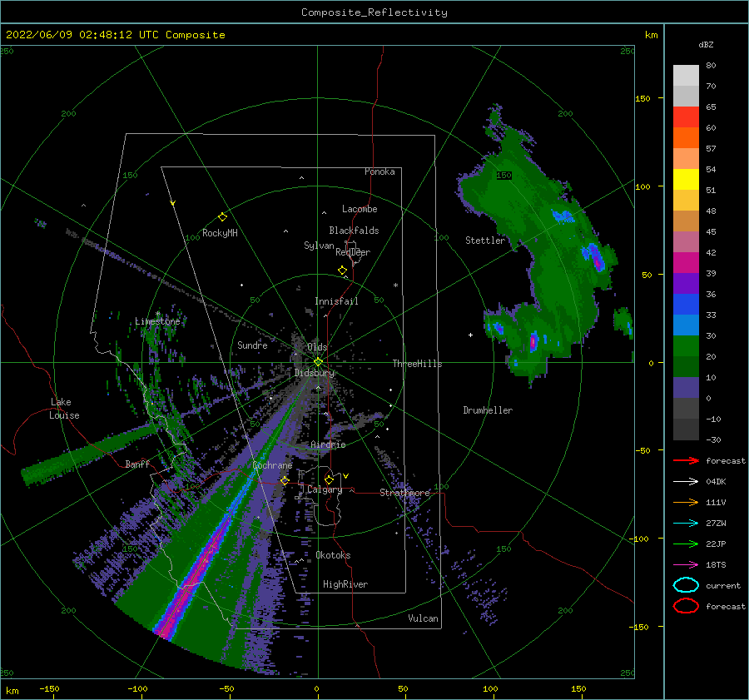Screen dimensions: 749x700
Task: Click the Ponoka city label
Action: coord(379,171)
